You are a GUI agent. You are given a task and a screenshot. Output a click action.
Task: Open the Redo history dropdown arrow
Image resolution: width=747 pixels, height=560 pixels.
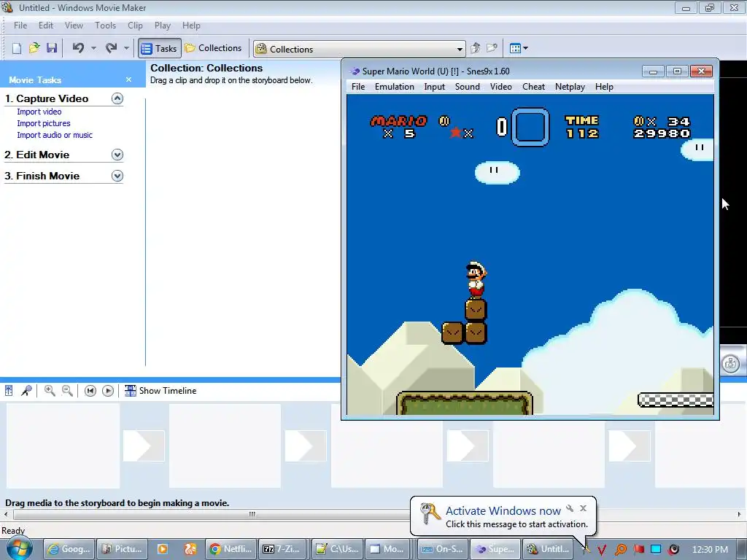(126, 48)
